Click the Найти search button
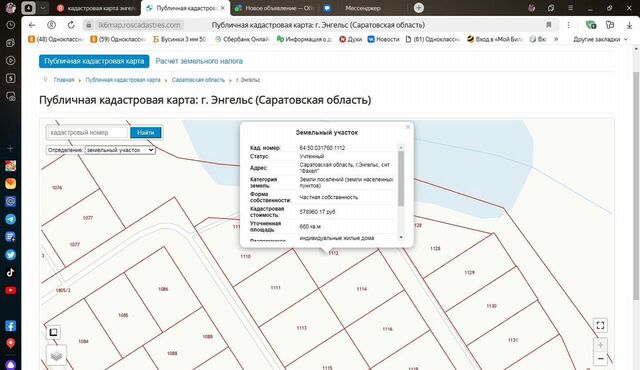 (146, 133)
